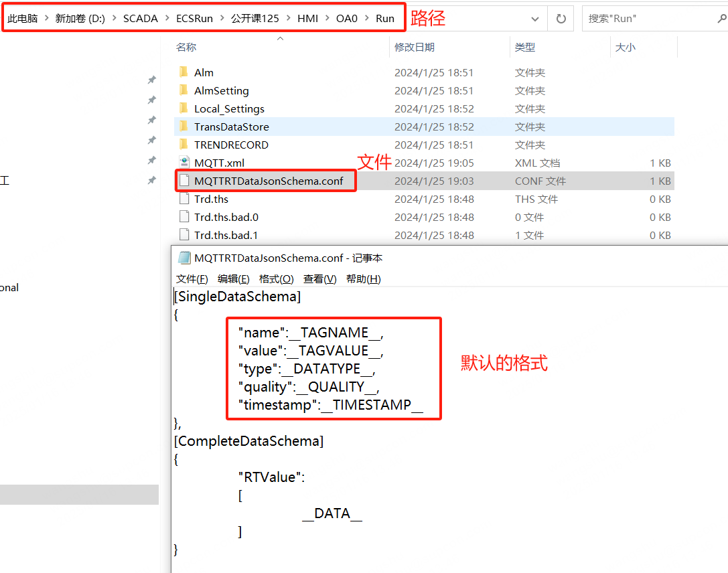Expand chevron after 此电脑 in path
The image size is (728, 573).
[46, 18]
